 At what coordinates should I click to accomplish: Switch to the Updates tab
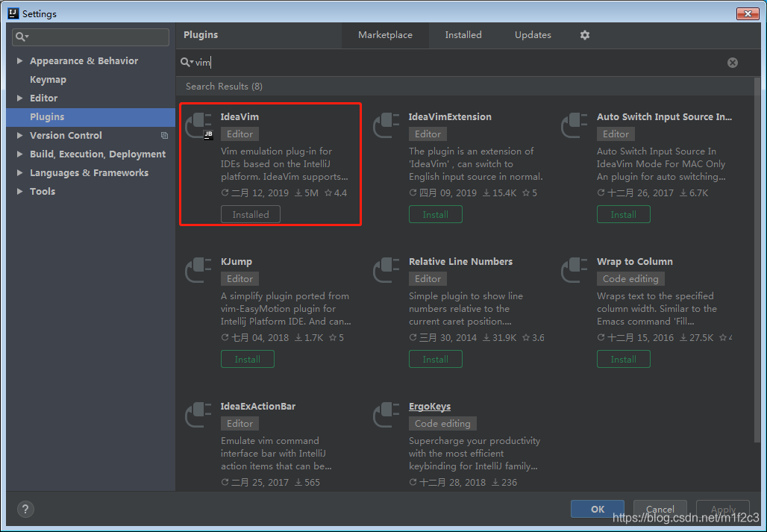point(533,35)
